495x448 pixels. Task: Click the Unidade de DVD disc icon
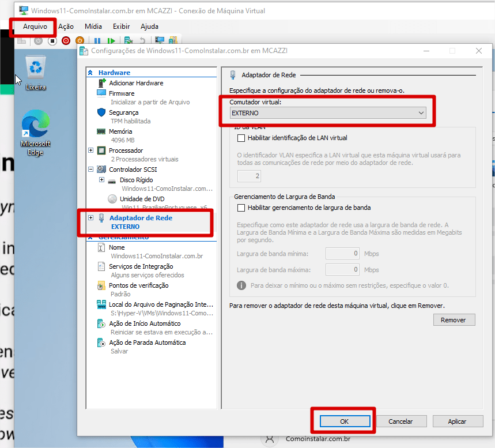[x=112, y=199]
